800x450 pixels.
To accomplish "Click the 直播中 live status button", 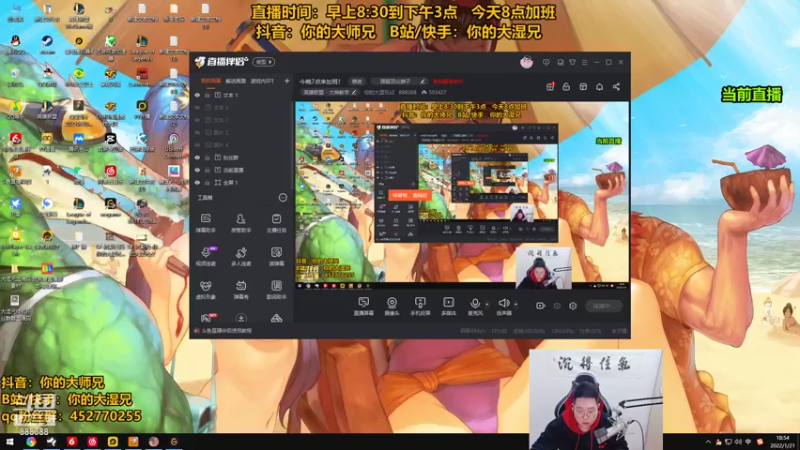I will click(604, 306).
